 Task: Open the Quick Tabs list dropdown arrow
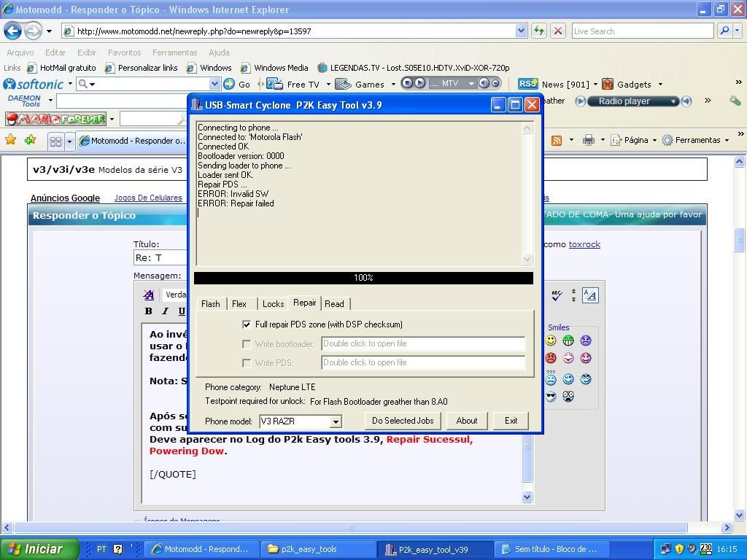(x=69, y=141)
